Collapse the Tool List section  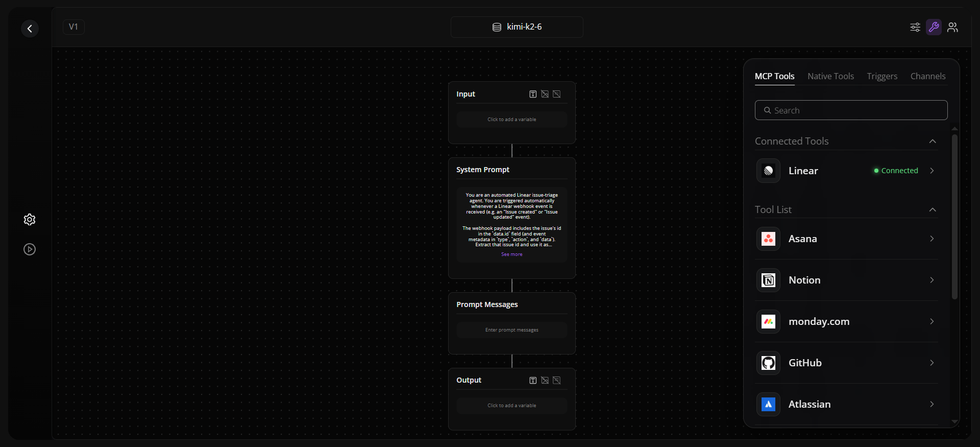point(933,209)
